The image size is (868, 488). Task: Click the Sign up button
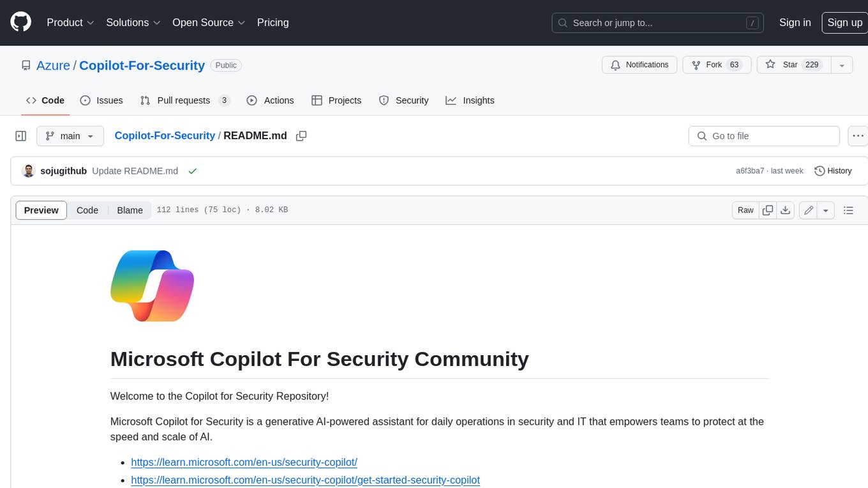tap(844, 22)
